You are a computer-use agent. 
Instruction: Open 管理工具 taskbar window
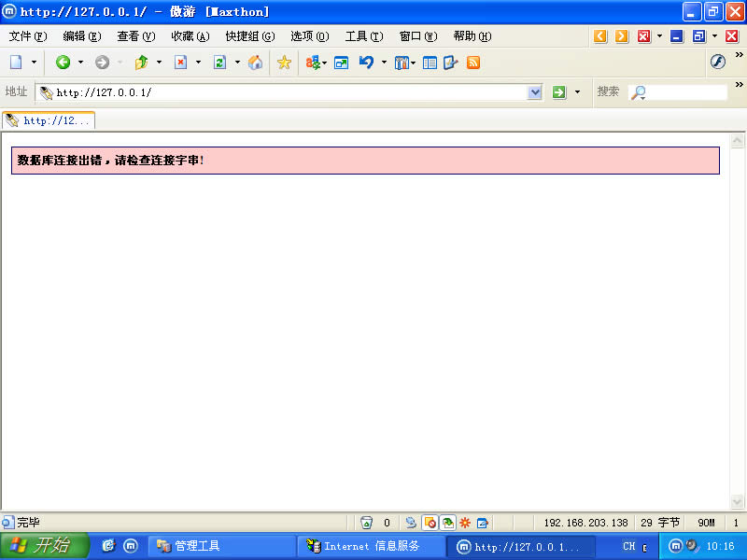tap(222, 546)
